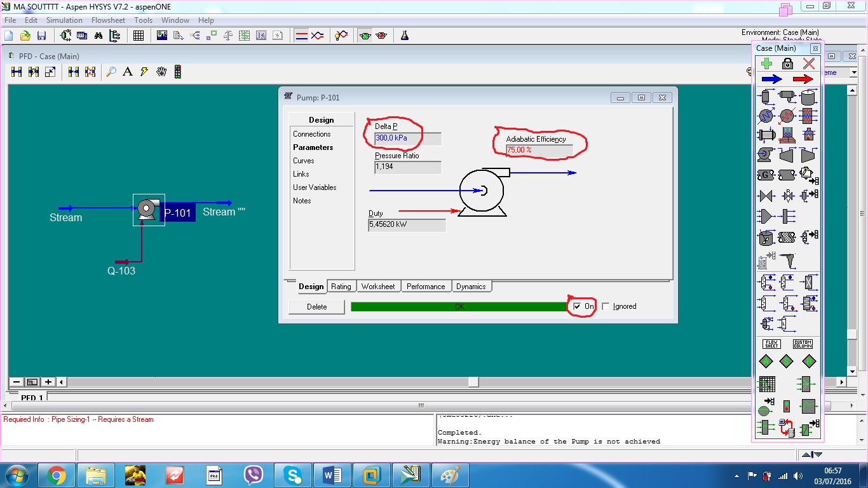Pick the Pump icon from the object palette
Screen dimensions: 868x488
click(x=764, y=154)
